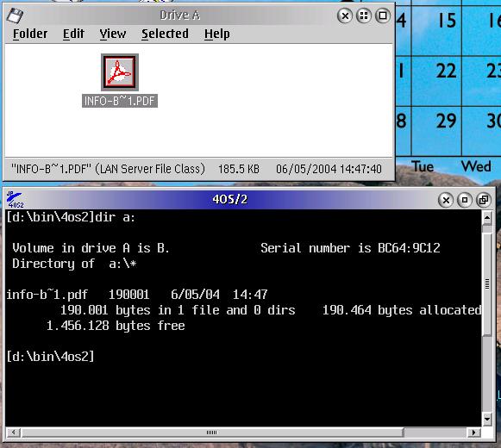Open the Selected menu in Drive A
Viewport: 501px width, 448px height.
165,34
